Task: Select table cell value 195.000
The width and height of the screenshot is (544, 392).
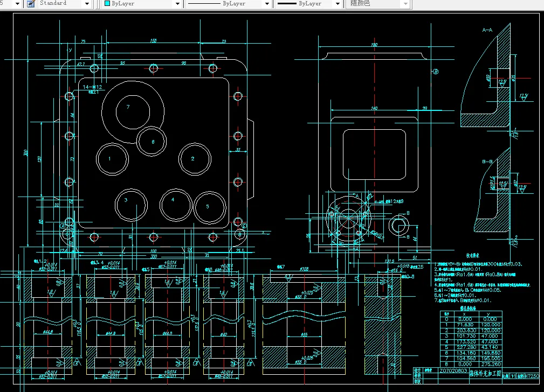Action: point(491,359)
